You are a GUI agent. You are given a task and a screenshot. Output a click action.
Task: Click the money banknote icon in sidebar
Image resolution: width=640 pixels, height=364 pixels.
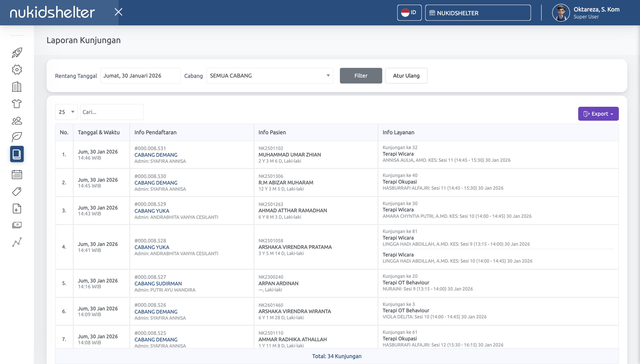[17, 225]
